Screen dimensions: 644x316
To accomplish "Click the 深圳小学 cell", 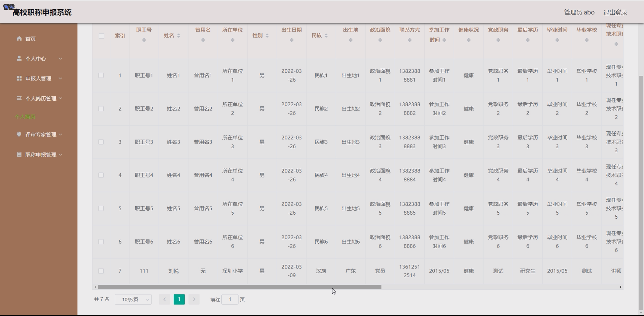I will [232, 271].
